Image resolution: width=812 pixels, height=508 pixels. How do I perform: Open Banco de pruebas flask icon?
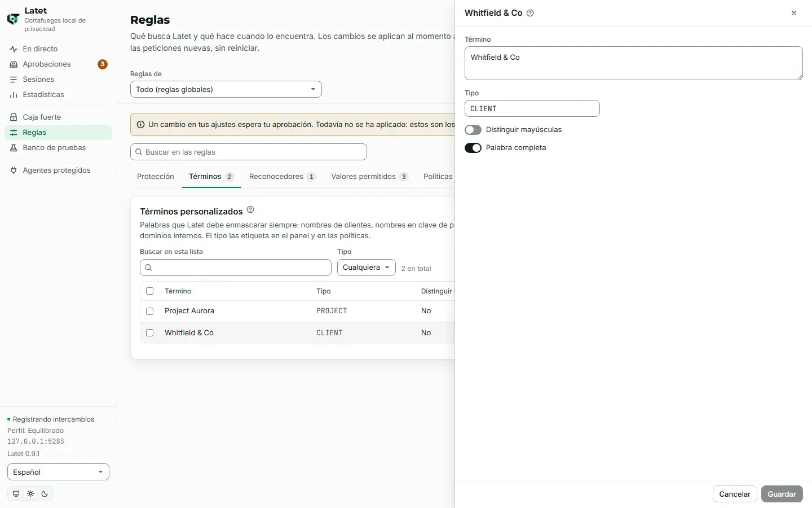click(x=14, y=148)
